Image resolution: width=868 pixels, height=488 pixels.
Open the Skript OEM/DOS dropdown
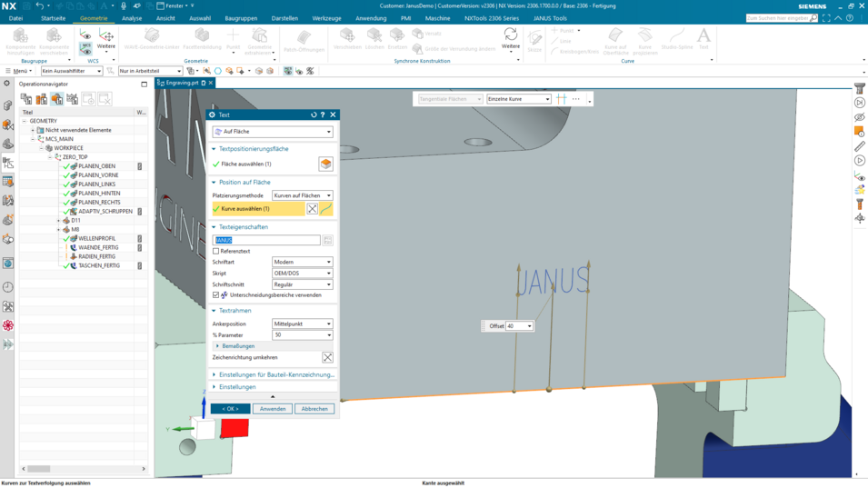(x=303, y=274)
